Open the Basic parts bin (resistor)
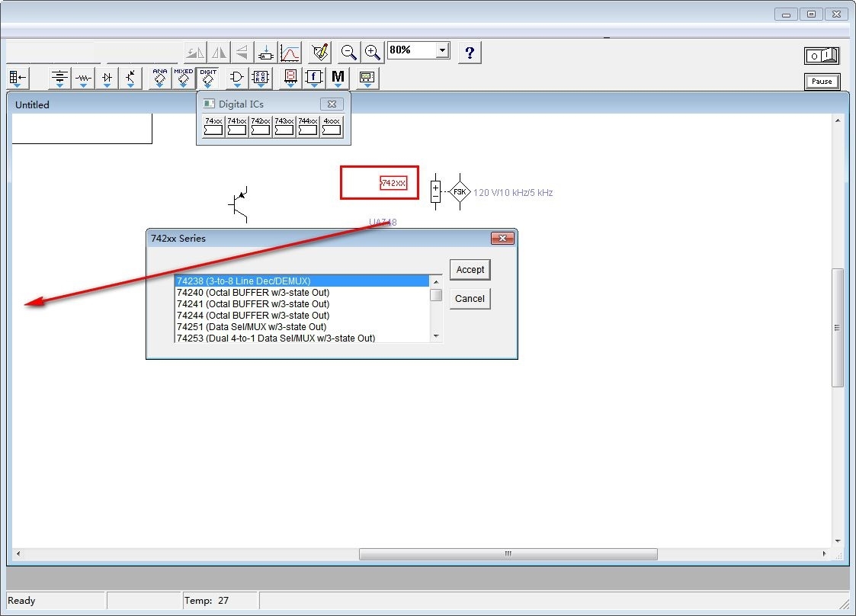The image size is (856, 616). (84, 78)
